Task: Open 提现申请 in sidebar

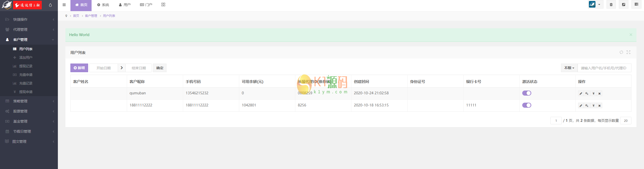Action: click(29, 92)
